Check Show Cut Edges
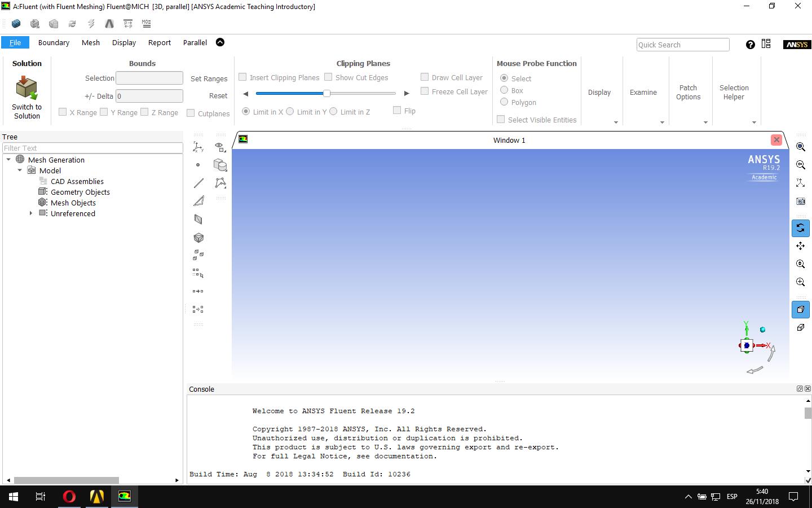This screenshot has width=812, height=508. pyautogui.click(x=328, y=77)
